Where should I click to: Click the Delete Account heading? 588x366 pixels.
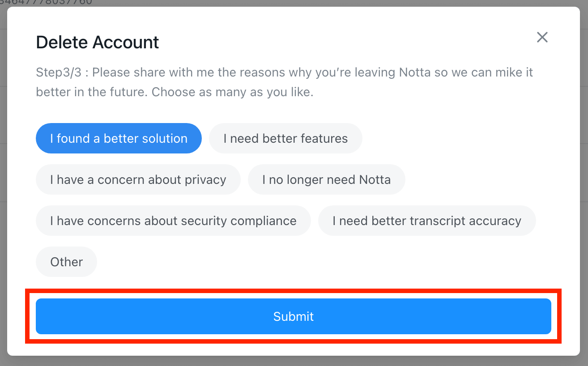point(97,42)
